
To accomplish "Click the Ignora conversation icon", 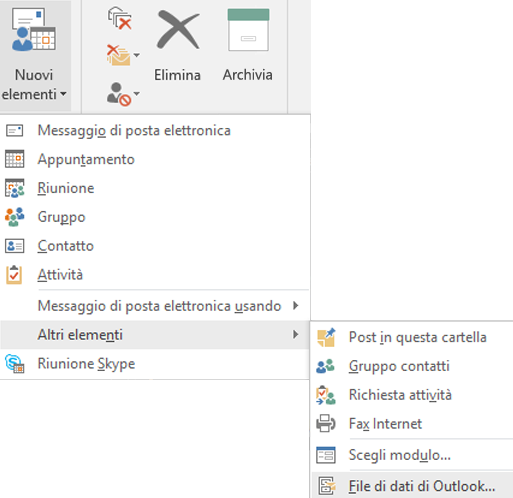I will tap(120, 19).
